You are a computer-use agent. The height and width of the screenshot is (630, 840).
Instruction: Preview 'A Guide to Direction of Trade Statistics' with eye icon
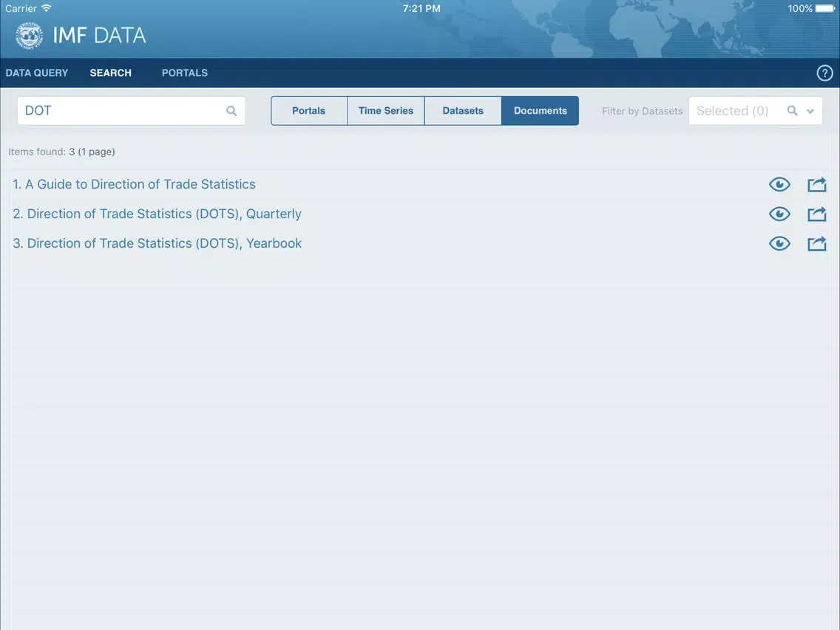coord(779,184)
